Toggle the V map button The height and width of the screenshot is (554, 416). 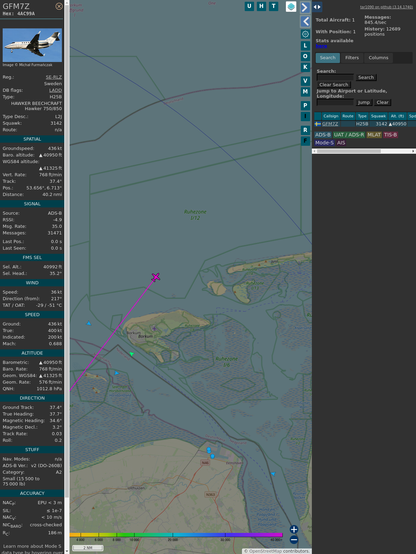point(305,81)
